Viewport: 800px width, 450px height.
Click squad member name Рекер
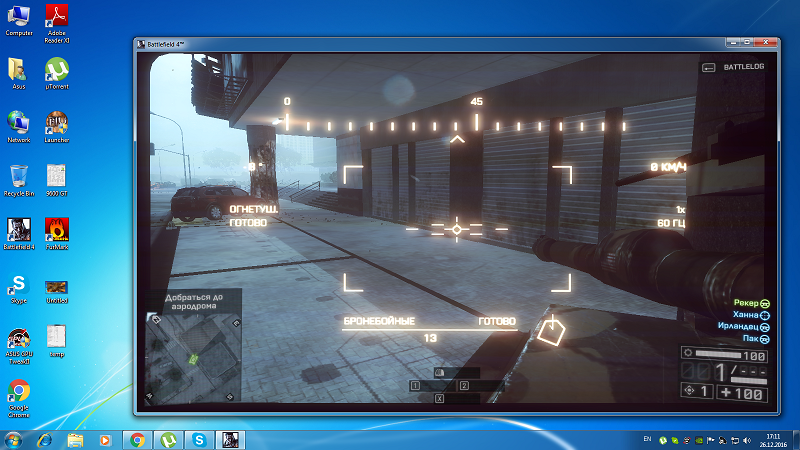746,303
